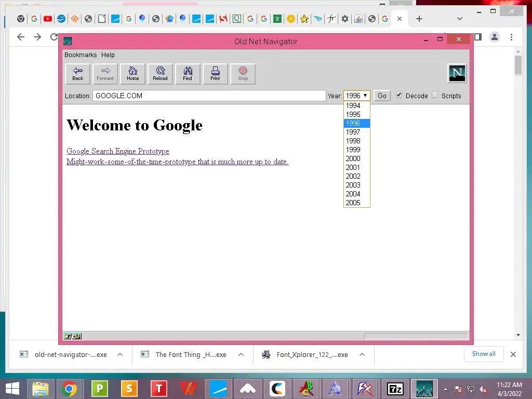532x399 pixels.
Task: Click Show all downloads in Chrome
Action: coord(484,354)
